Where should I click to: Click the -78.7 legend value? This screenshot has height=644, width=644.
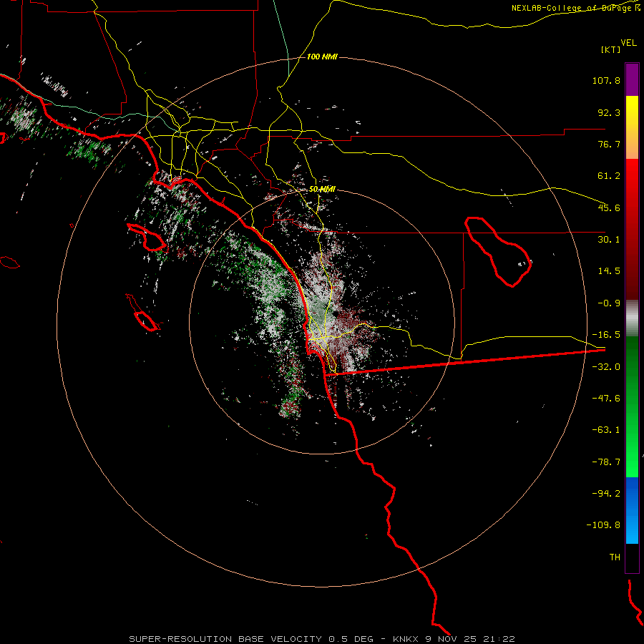point(606,462)
